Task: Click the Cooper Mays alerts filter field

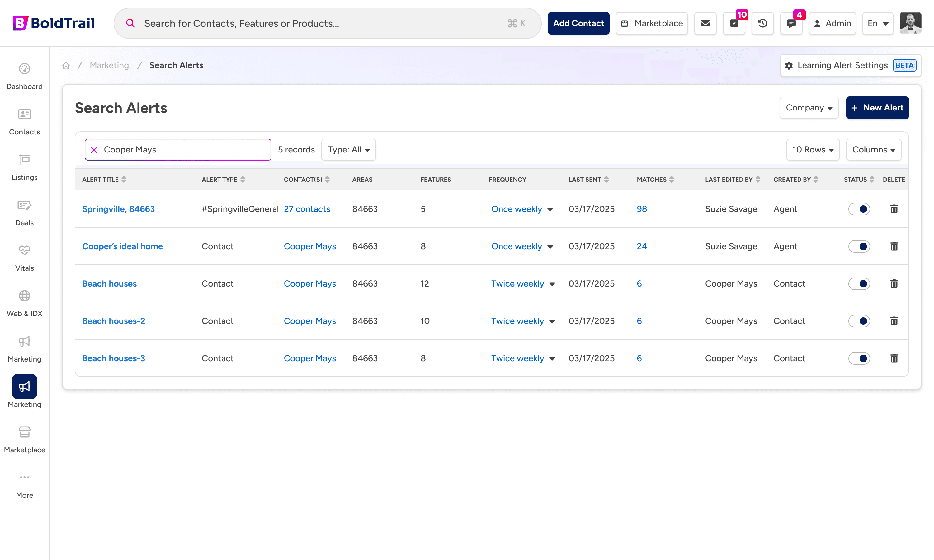Action: (178, 150)
